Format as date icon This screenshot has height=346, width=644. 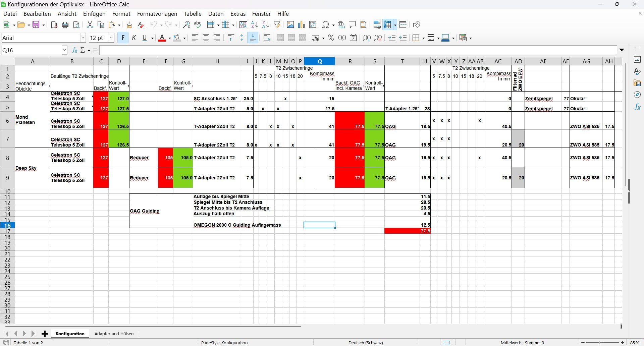353,38
